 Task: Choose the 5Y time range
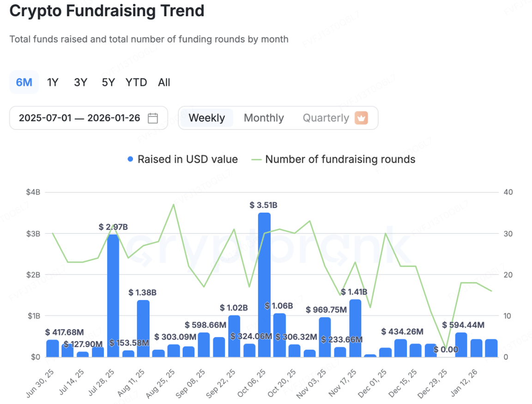coord(108,82)
